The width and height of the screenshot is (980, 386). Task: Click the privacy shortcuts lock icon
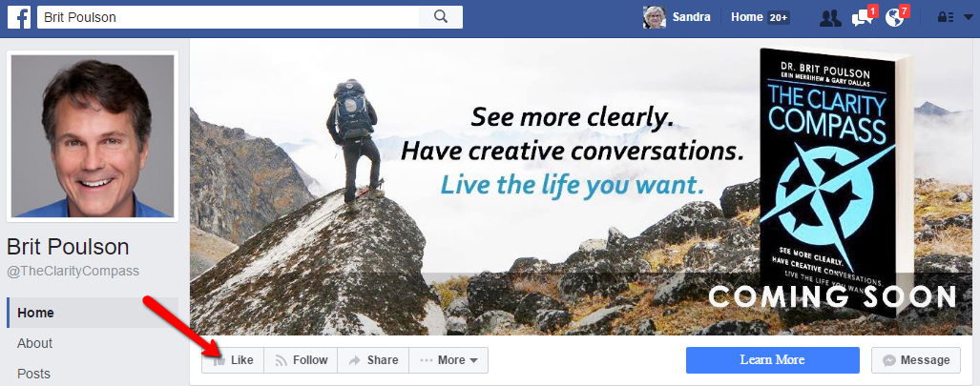pyautogui.click(x=944, y=17)
